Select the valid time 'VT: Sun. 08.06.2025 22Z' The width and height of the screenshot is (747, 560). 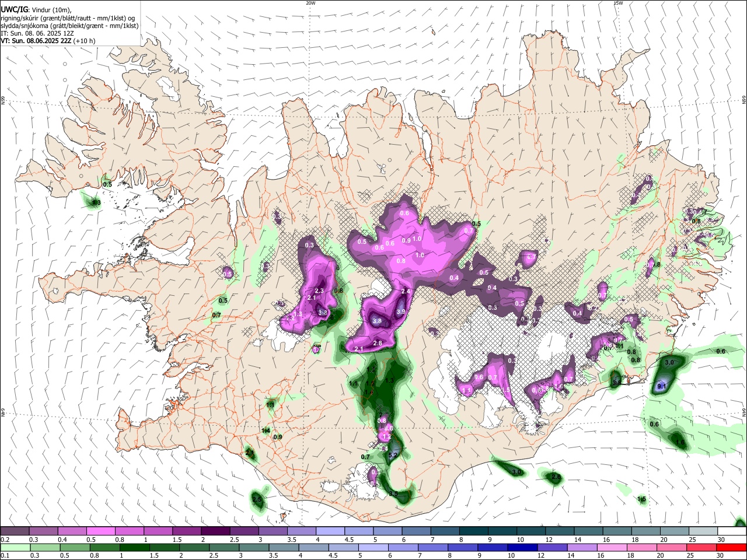click(x=36, y=41)
